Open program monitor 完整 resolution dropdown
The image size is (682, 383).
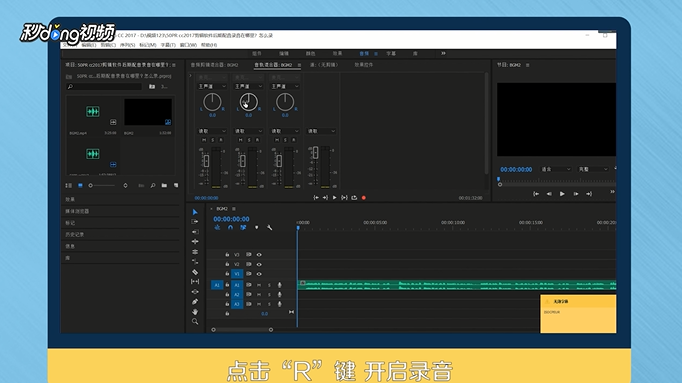[x=593, y=169]
